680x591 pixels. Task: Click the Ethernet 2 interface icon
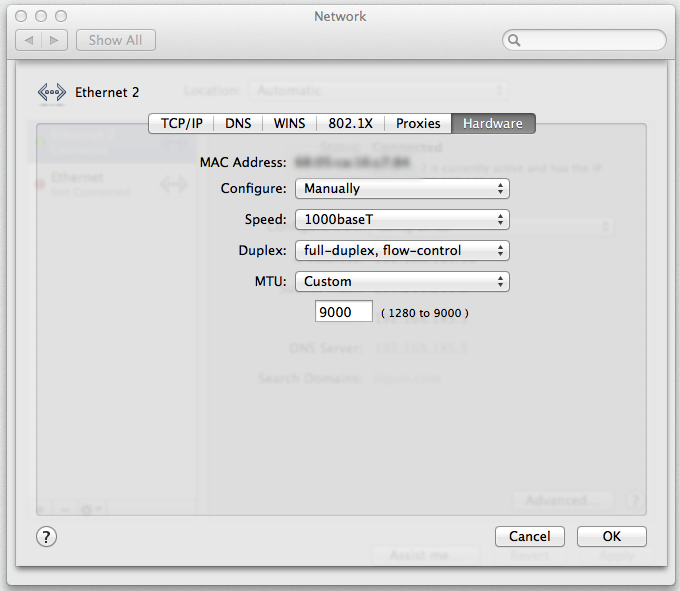coord(52,93)
